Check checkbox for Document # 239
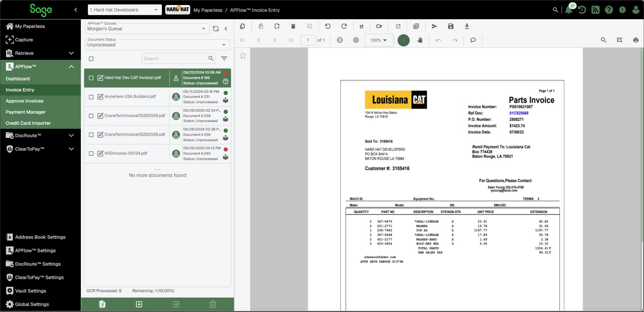 [x=91, y=134]
